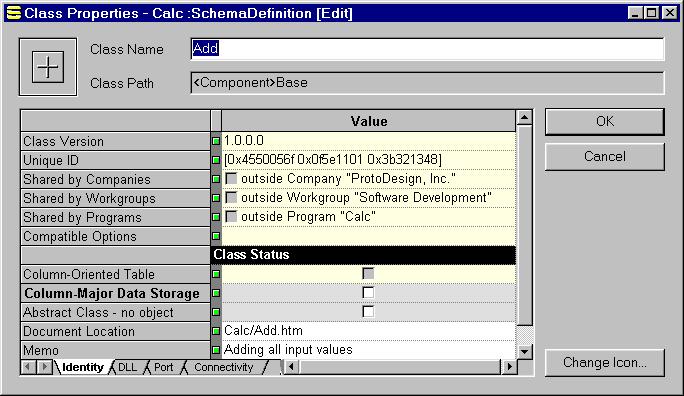
Task: Click the horizontal scrollbar right arrow
Action: tap(509, 367)
